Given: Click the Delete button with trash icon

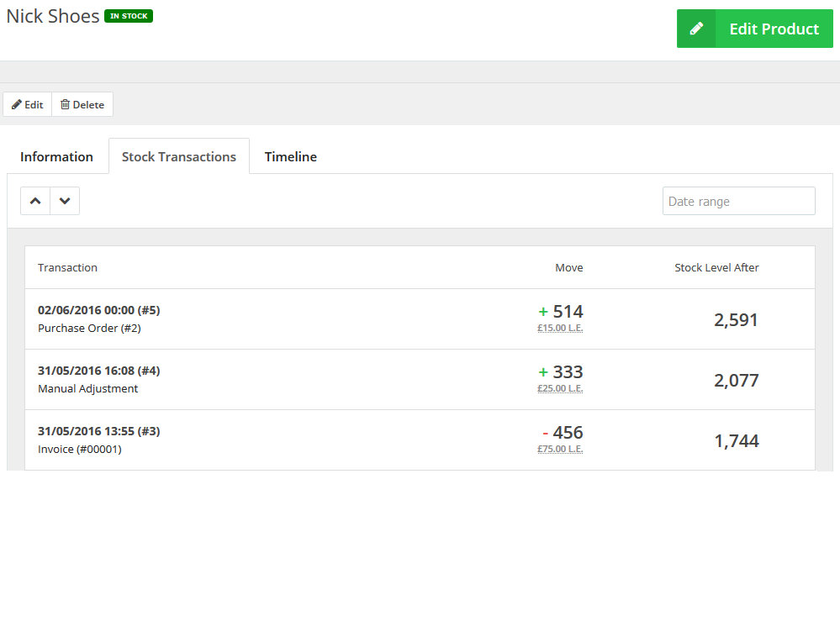Looking at the screenshot, I should [82, 104].
